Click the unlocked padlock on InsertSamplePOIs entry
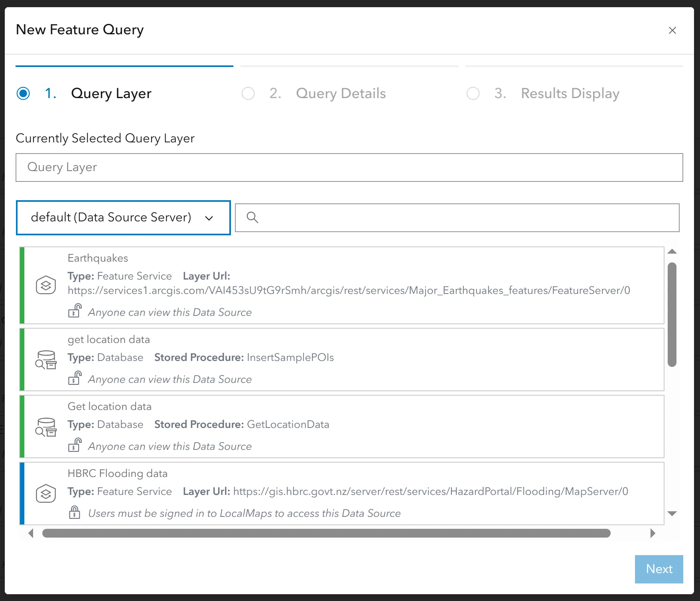The width and height of the screenshot is (700, 601). point(75,378)
